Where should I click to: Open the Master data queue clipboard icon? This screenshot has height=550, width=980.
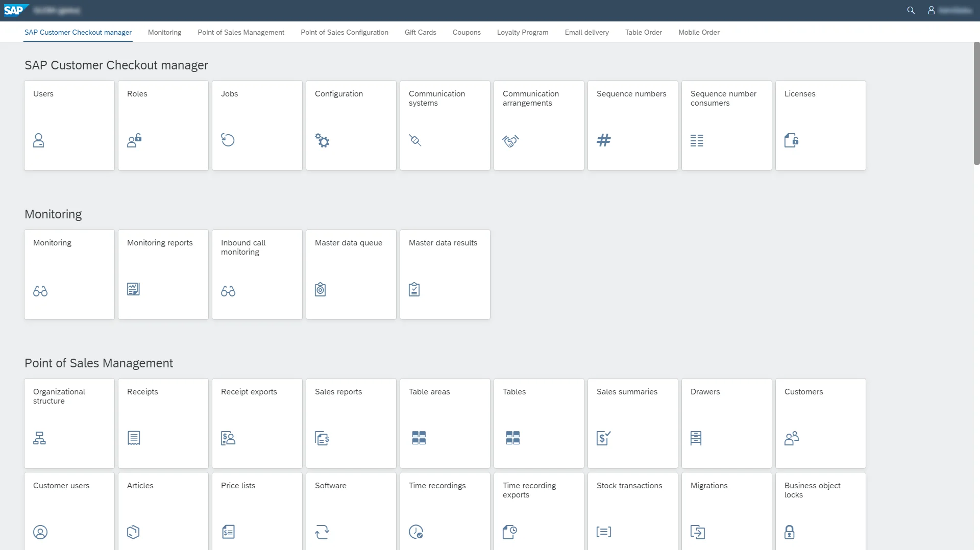(320, 289)
